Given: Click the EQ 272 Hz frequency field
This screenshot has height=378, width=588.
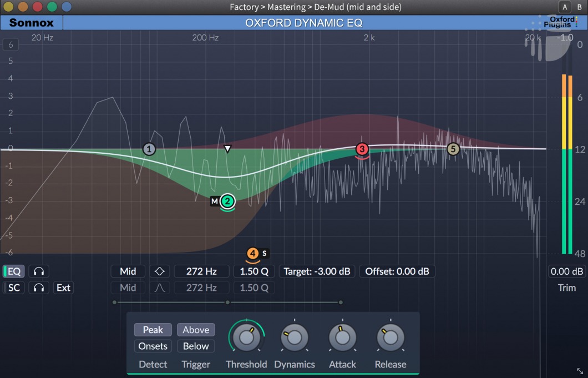Looking at the screenshot, I should [x=201, y=271].
